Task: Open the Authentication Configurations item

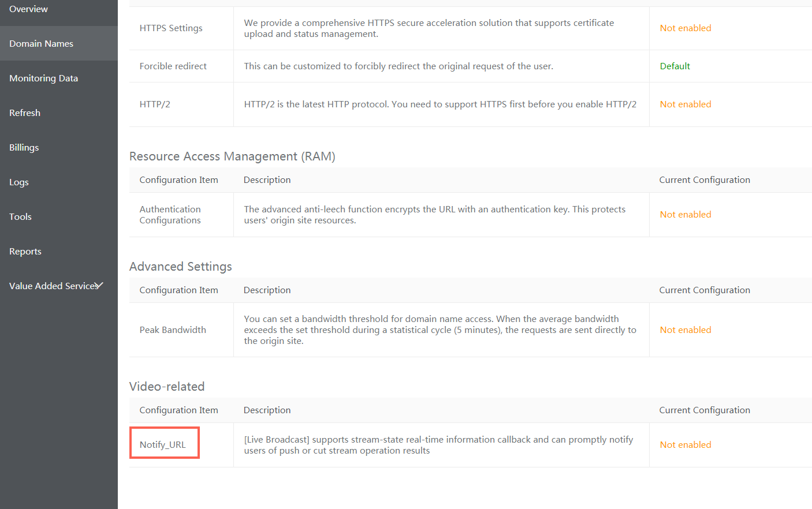Action: [x=170, y=215]
